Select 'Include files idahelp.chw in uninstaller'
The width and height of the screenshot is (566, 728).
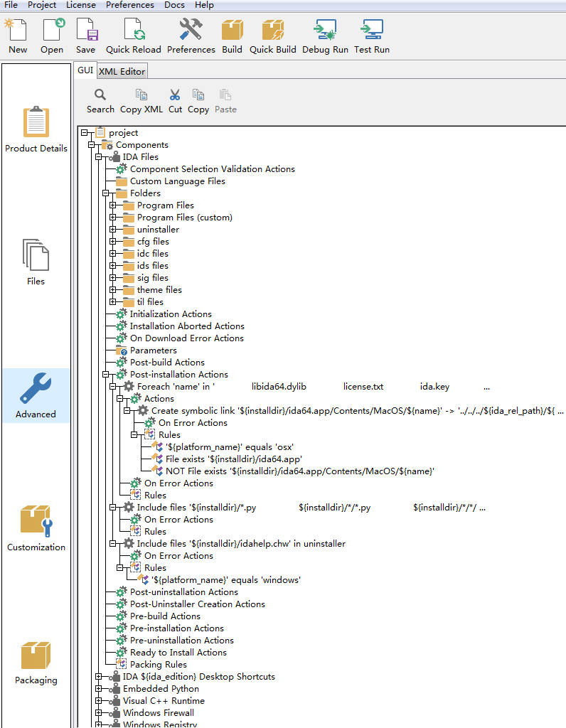[241, 543]
